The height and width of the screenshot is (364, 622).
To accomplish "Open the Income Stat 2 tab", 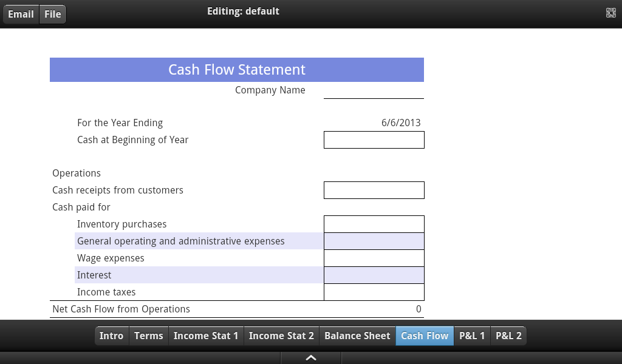I will click(281, 335).
